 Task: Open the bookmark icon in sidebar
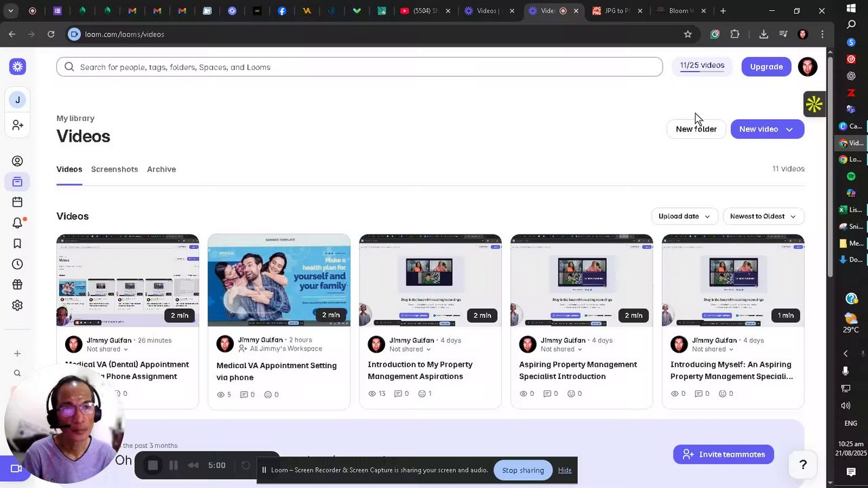click(x=18, y=243)
